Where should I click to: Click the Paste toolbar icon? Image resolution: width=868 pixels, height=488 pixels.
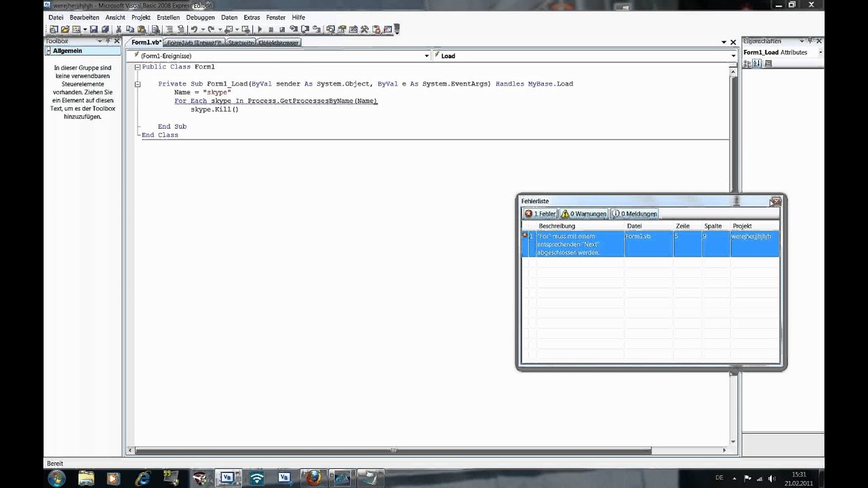point(142,29)
